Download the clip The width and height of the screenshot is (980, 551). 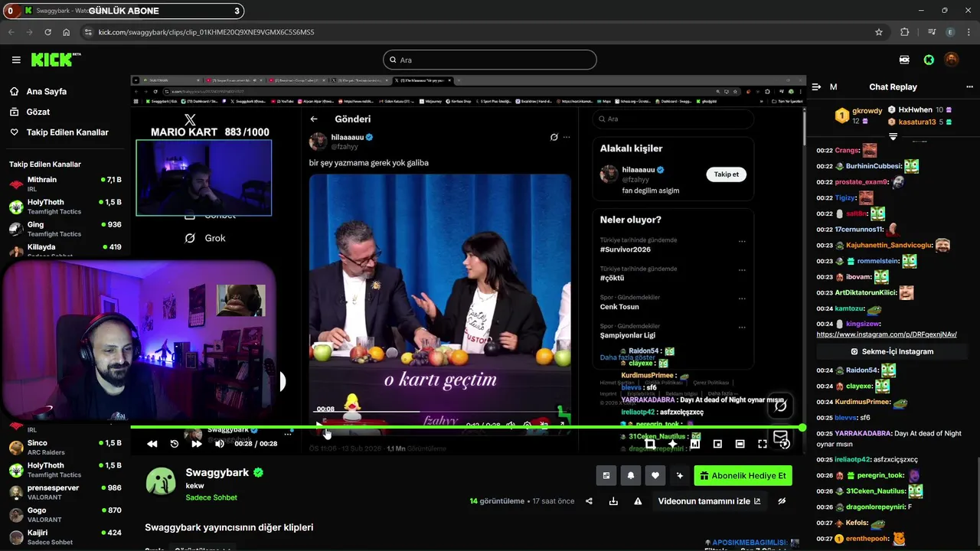pos(613,501)
